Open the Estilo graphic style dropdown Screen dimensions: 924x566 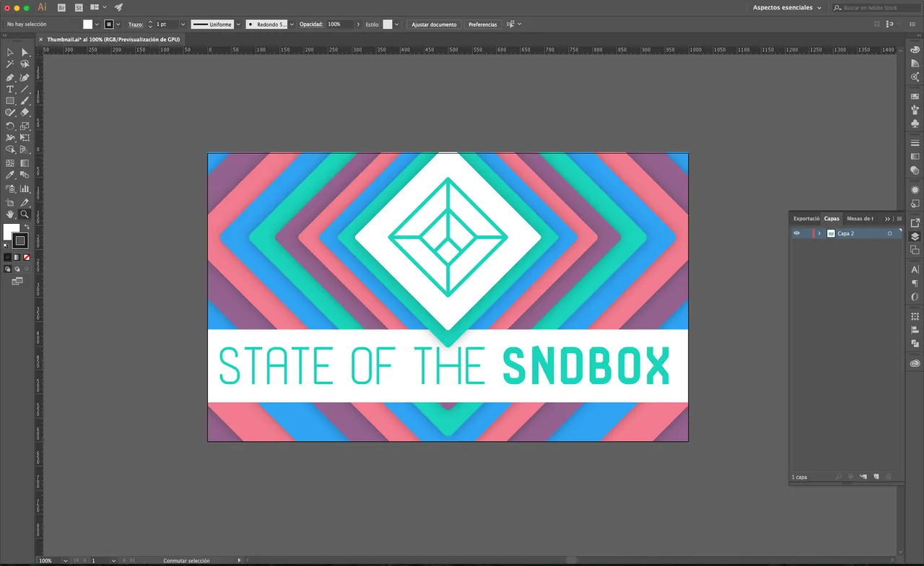tap(396, 25)
